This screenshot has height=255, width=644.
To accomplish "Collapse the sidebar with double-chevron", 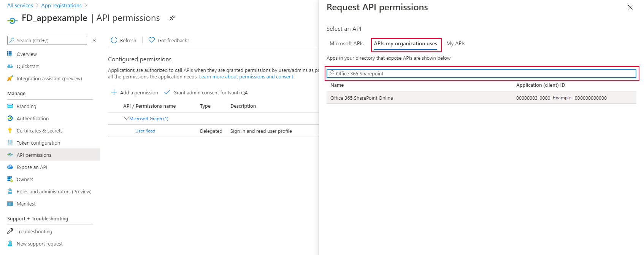I will [94, 40].
